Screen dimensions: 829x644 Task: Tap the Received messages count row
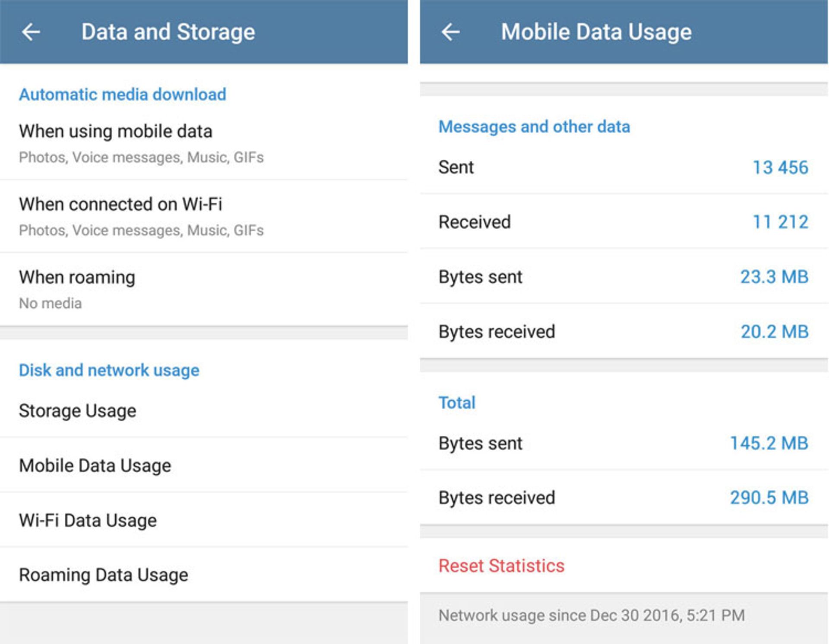(623, 222)
